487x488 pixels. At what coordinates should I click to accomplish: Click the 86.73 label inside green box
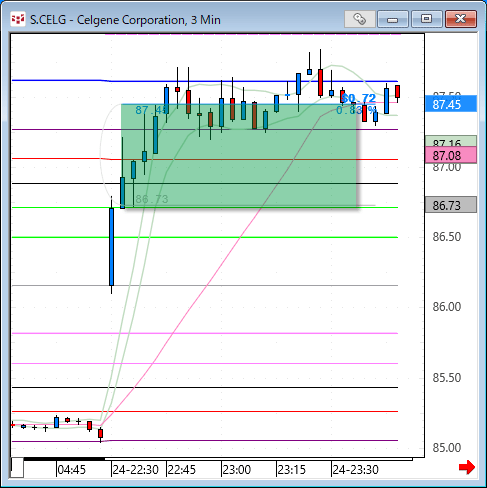152,199
